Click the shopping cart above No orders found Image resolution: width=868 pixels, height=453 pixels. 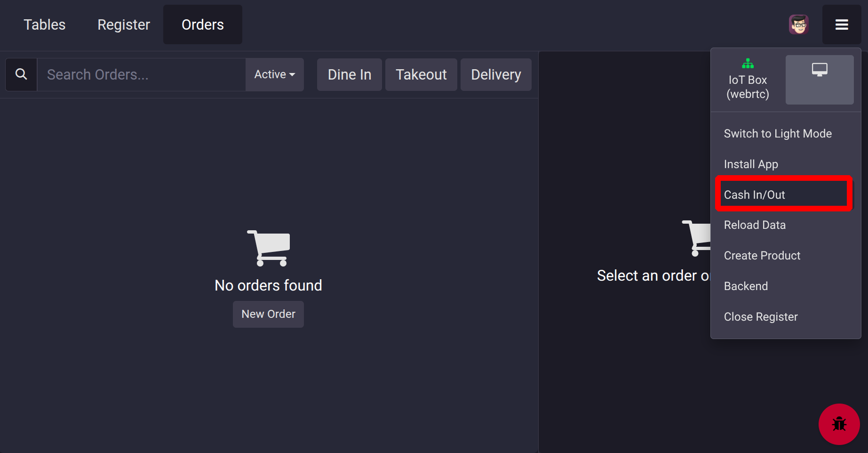point(269,248)
